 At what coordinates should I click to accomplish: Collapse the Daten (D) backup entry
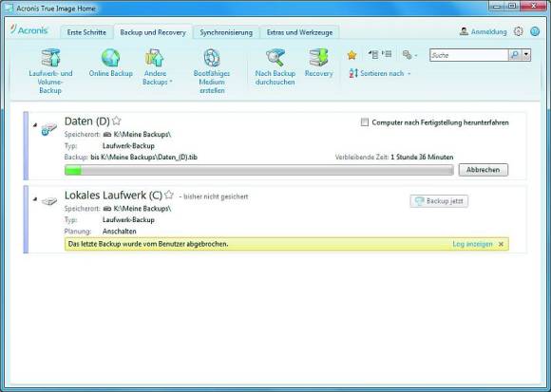point(35,125)
